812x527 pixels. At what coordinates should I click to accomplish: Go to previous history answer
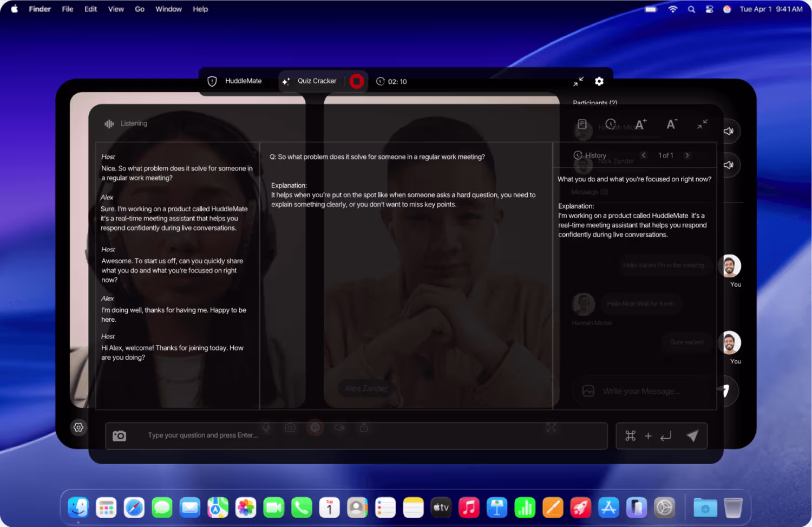pos(644,155)
